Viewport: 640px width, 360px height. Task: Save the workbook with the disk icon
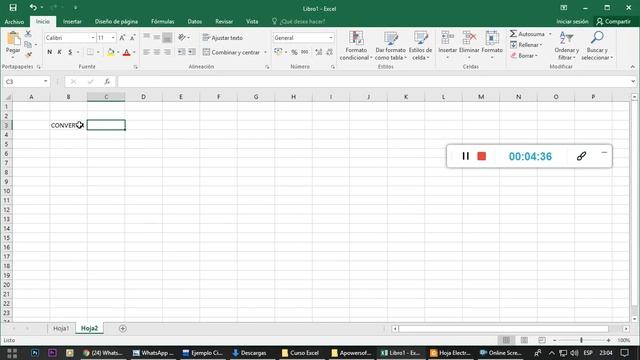point(13,7)
